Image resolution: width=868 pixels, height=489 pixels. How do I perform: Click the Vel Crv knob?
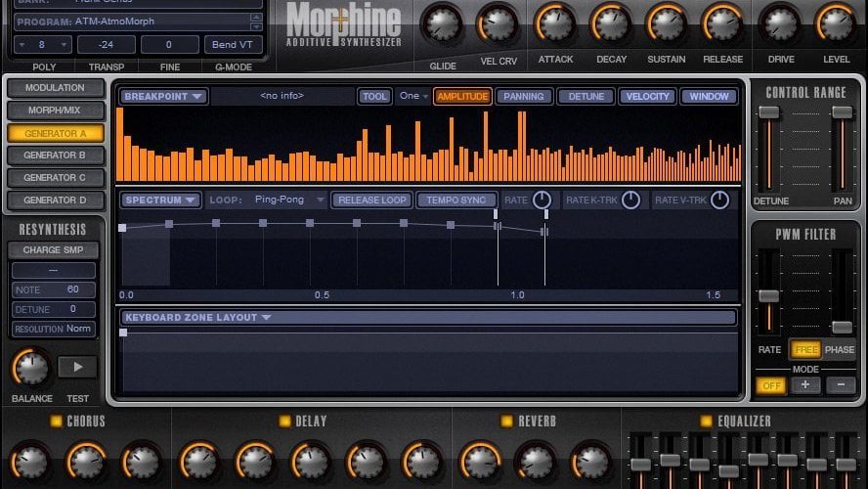click(498, 23)
